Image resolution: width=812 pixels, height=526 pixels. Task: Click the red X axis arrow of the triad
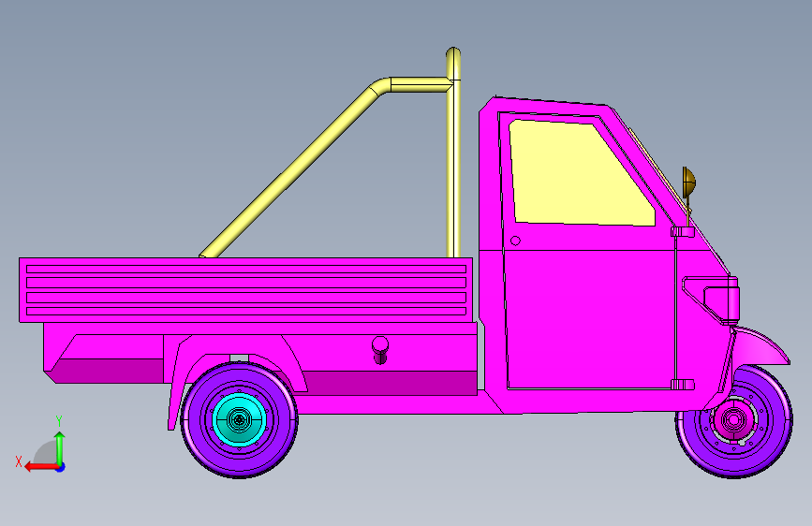[x=40, y=467]
